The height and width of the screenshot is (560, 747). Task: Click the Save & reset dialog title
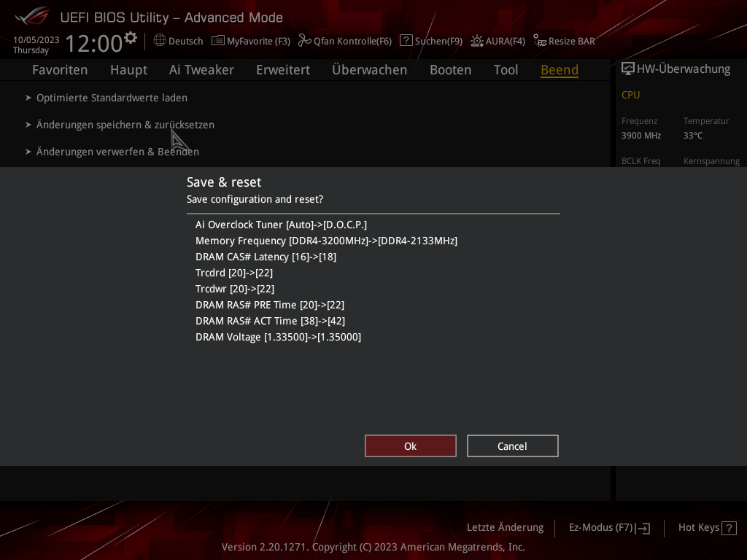click(224, 182)
